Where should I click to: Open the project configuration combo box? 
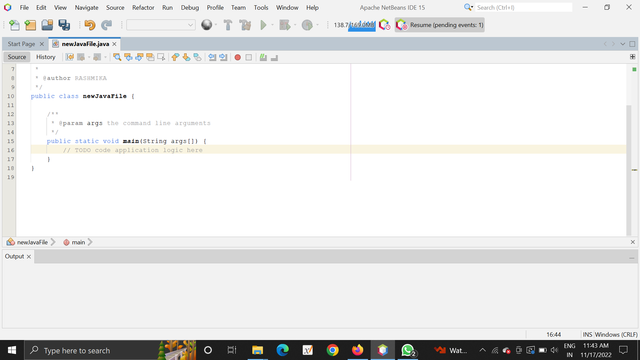160,25
